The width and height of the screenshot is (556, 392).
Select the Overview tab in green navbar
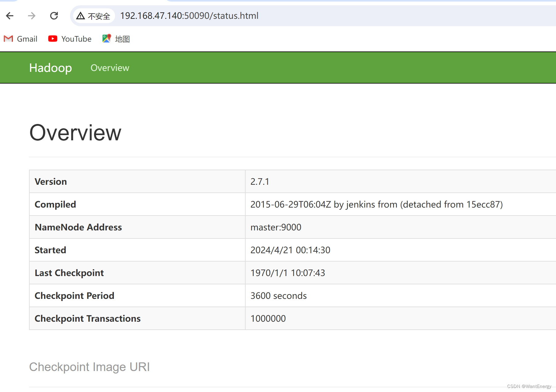[110, 68]
